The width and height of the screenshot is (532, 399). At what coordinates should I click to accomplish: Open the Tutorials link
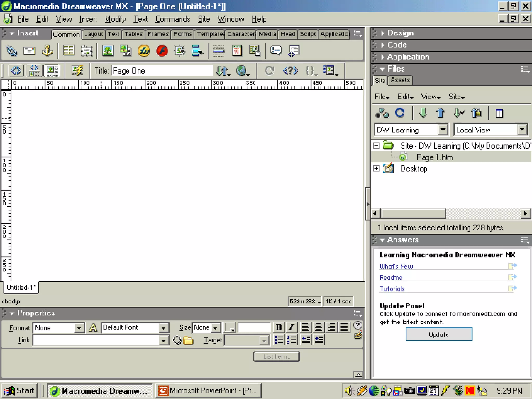pyautogui.click(x=392, y=289)
